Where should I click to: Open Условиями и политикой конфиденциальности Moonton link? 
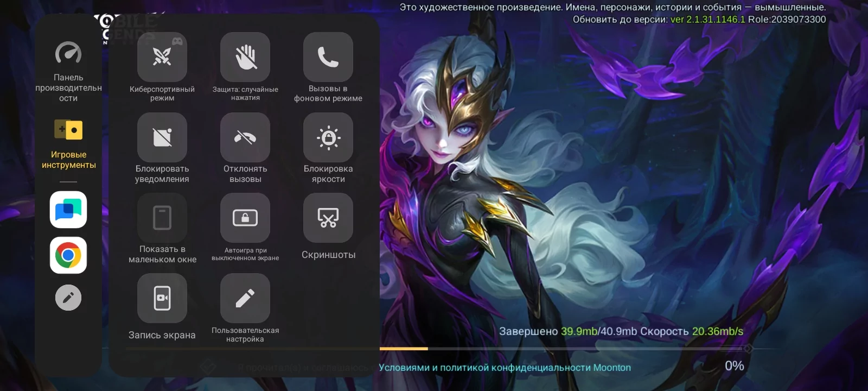pos(505,368)
